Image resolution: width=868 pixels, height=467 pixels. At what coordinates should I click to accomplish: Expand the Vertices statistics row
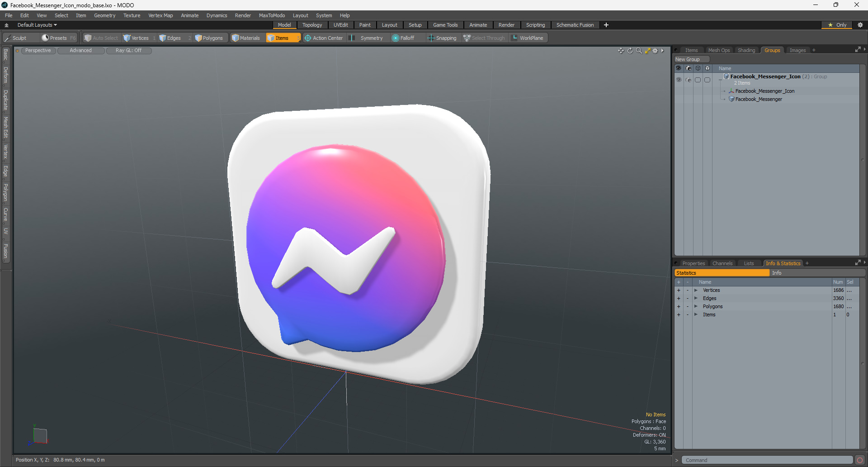(696, 290)
